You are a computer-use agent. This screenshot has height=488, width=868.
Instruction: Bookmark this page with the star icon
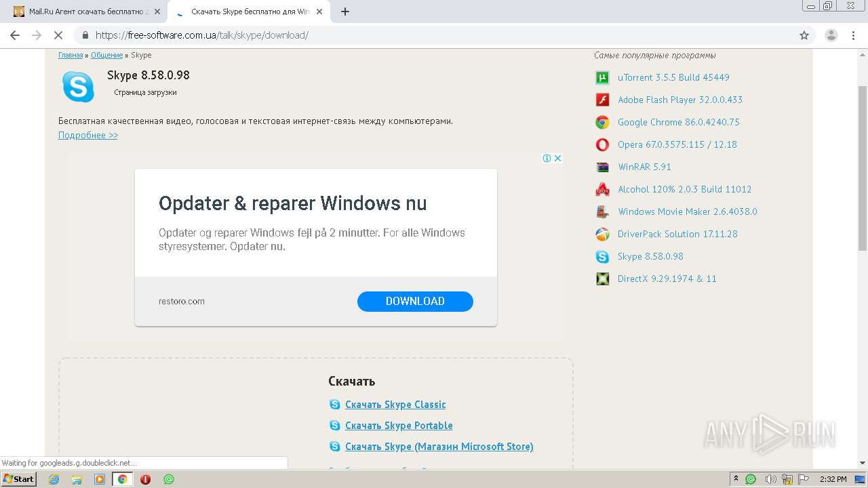(804, 35)
